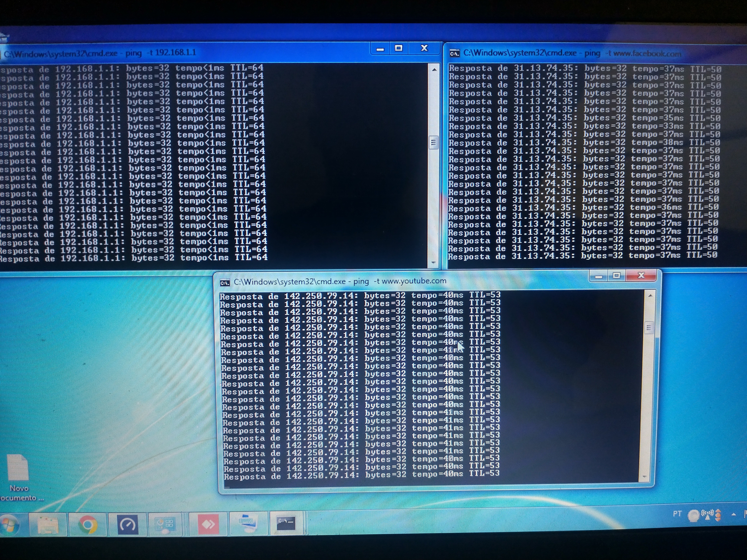Open the on-screen keyboard taskbar icon

tap(247, 524)
